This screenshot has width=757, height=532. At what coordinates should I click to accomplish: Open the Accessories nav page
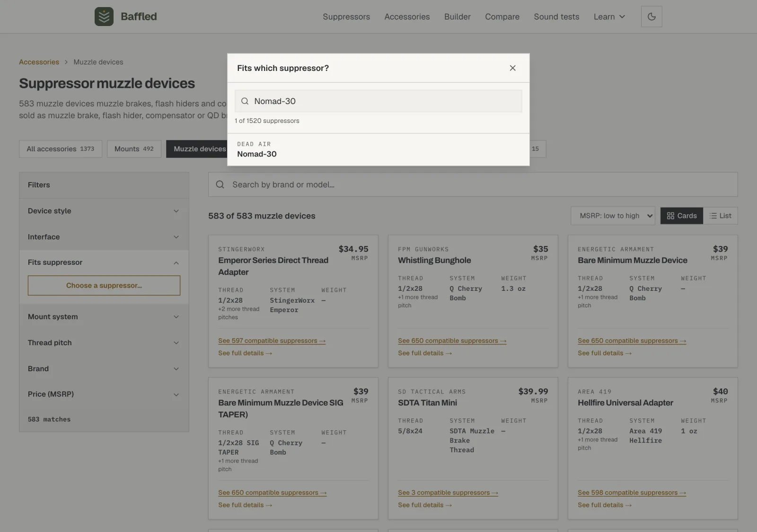(407, 17)
